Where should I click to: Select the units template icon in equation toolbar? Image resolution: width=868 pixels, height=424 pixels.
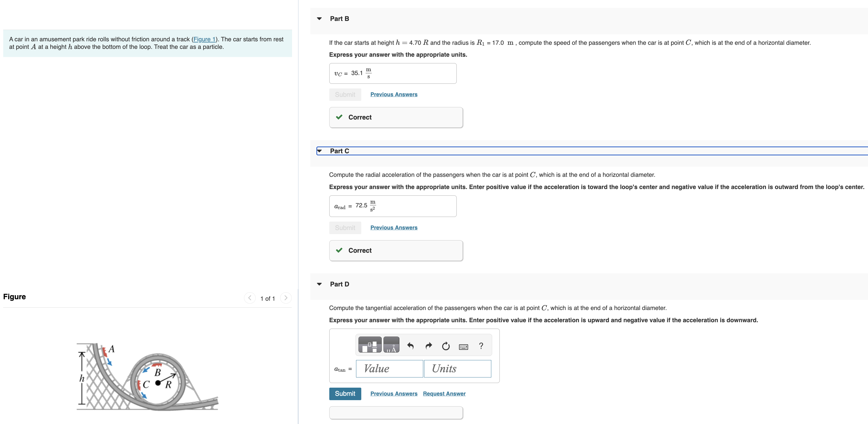pos(391,345)
